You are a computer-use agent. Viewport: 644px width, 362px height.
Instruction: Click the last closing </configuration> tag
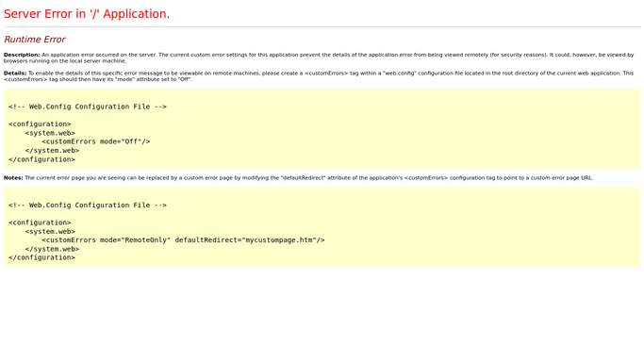(41, 257)
